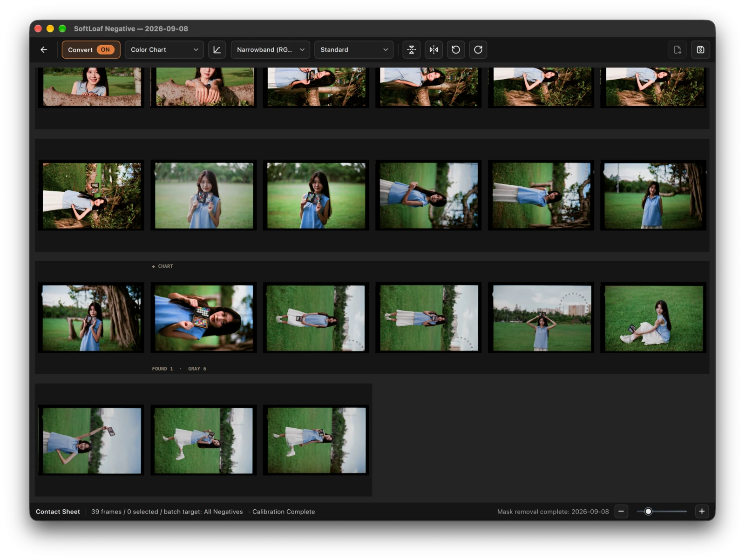Decrease thumbnail size with minus button

(621, 511)
